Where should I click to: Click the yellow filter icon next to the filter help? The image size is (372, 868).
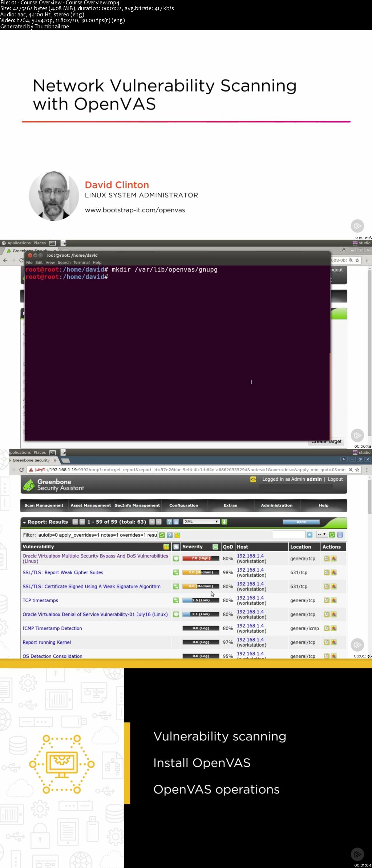click(x=177, y=535)
